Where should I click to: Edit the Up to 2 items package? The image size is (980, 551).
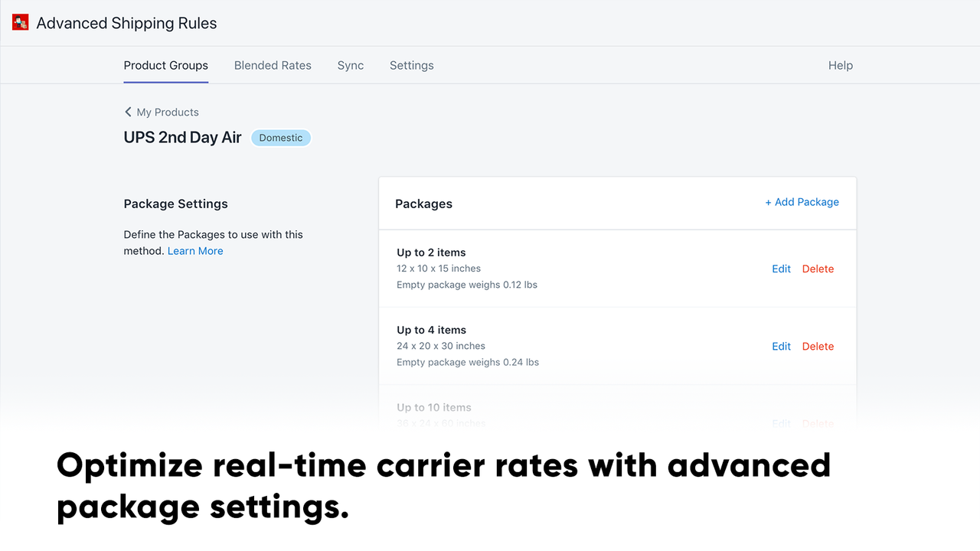[780, 269]
